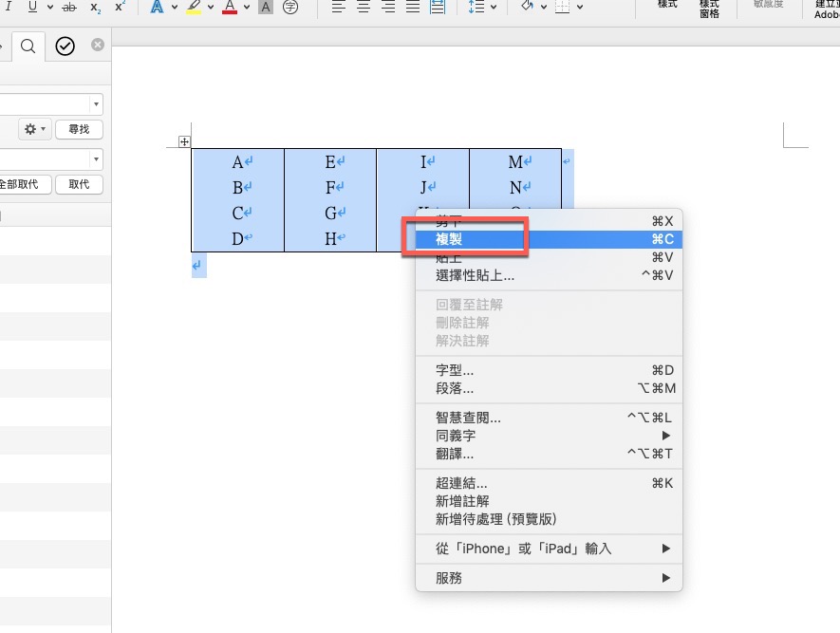Open 樣式窗格 styles pane
Screen dimensions: 840x633
point(709,9)
